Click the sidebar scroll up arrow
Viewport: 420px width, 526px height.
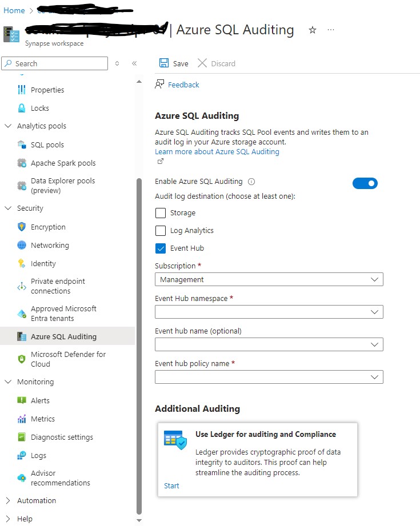[139, 82]
